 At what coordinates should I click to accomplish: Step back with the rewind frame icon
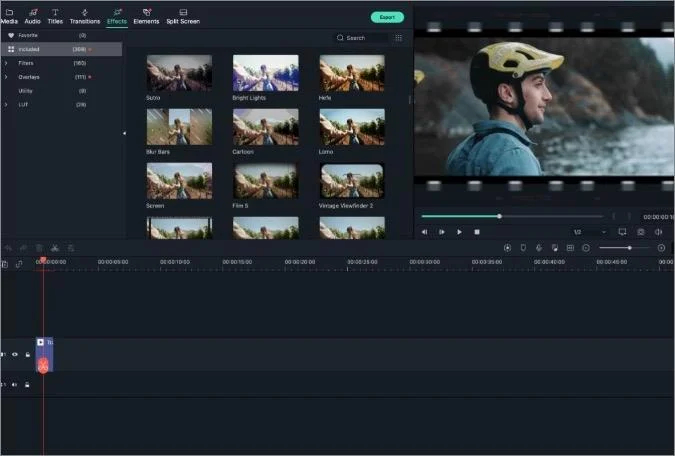coord(424,232)
